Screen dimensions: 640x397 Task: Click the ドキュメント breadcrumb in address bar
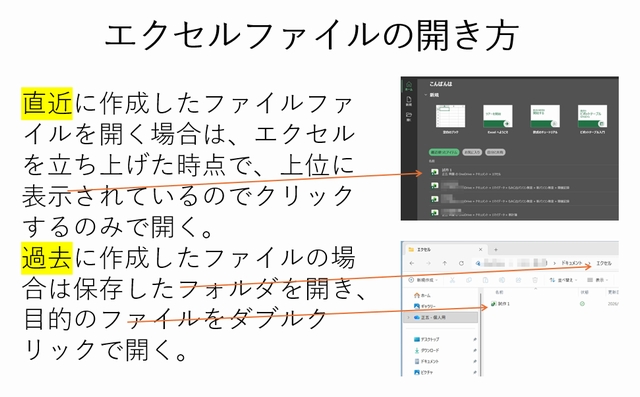pos(571,263)
